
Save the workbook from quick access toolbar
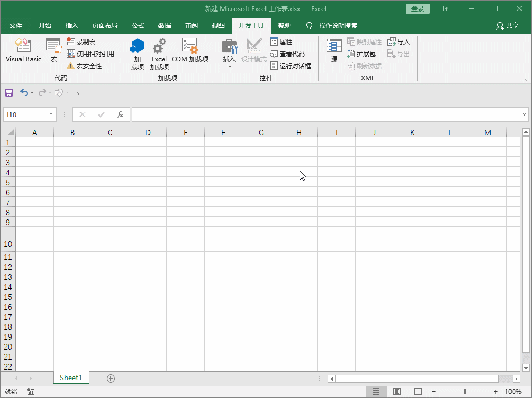click(9, 93)
